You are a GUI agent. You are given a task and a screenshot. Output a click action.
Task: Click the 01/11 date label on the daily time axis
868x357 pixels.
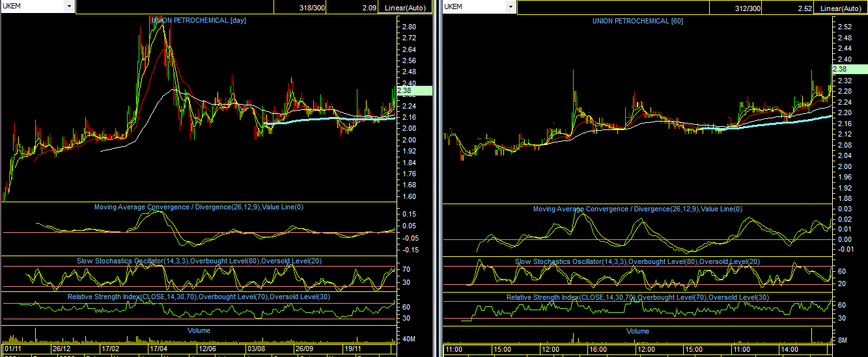(x=14, y=349)
